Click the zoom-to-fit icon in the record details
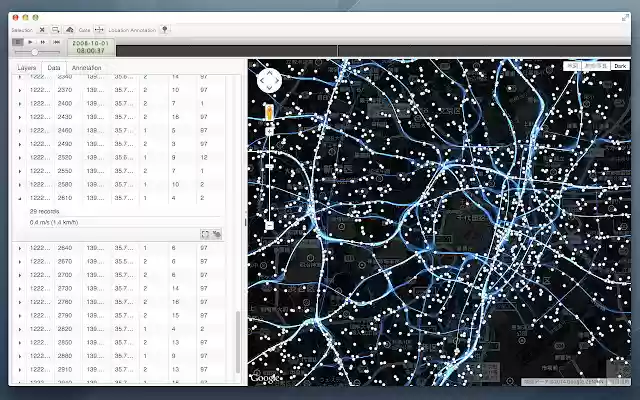This screenshot has width=640, height=400. click(205, 234)
